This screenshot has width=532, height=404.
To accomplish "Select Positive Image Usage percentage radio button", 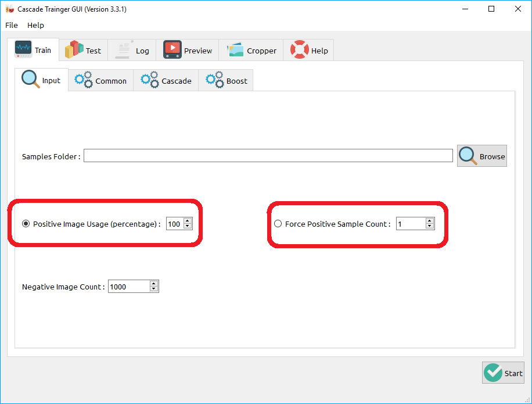I will (x=26, y=224).
